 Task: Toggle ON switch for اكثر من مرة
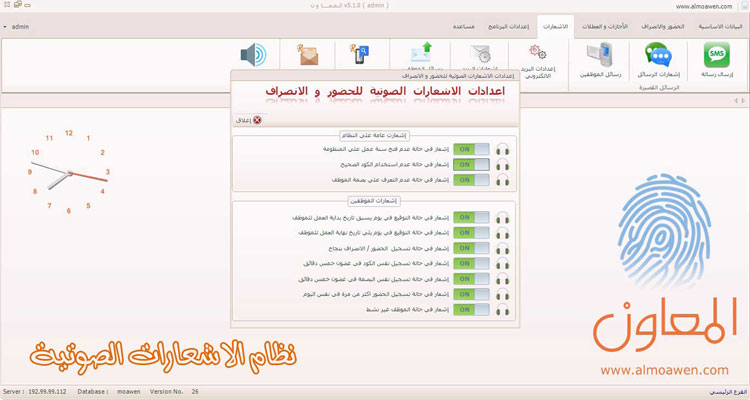pos(471,294)
